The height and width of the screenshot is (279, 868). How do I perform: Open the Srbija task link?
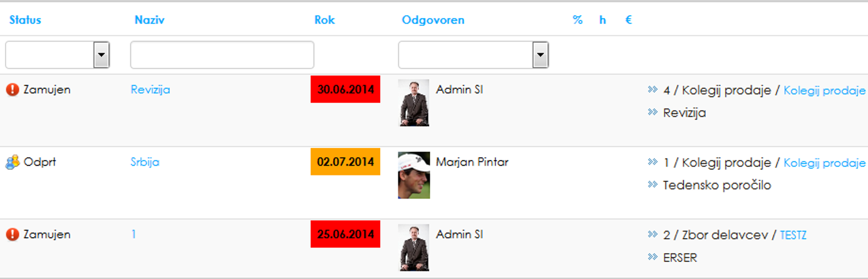click(x=145, y=162)
